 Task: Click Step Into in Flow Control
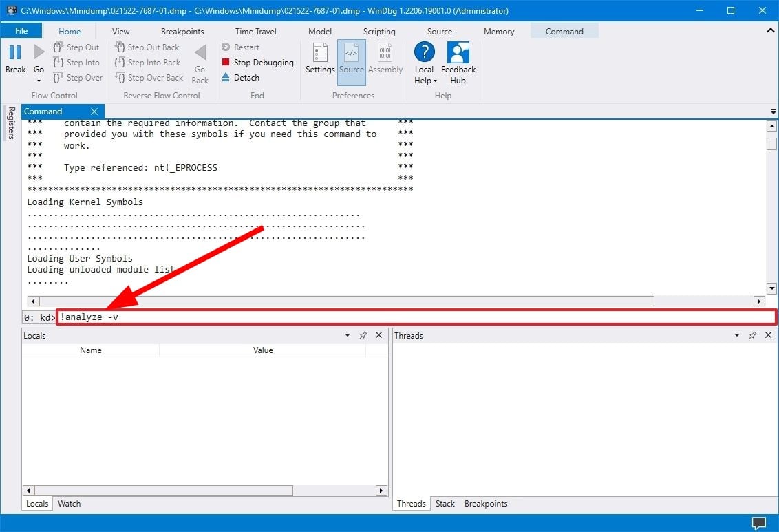click(76, 62)
